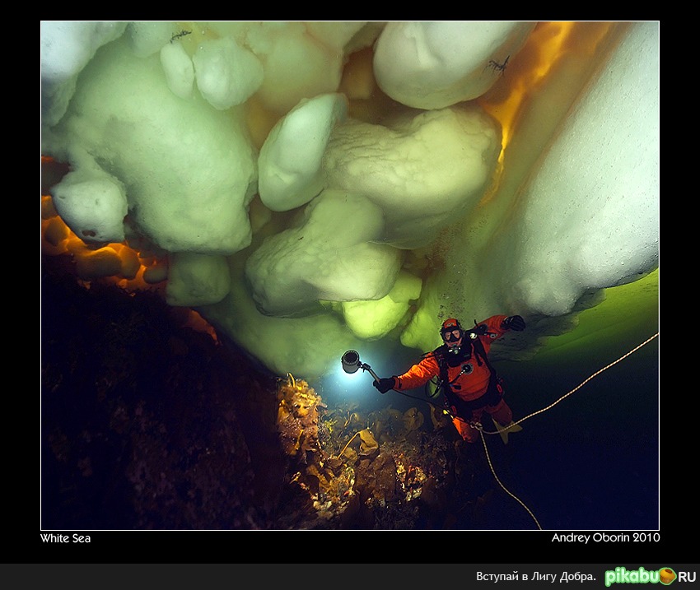Image resolution: width=700 pixels, height=590 pixels.
Task: Click the diver's orange drysuit torso
Action: (x=465, y=374)
